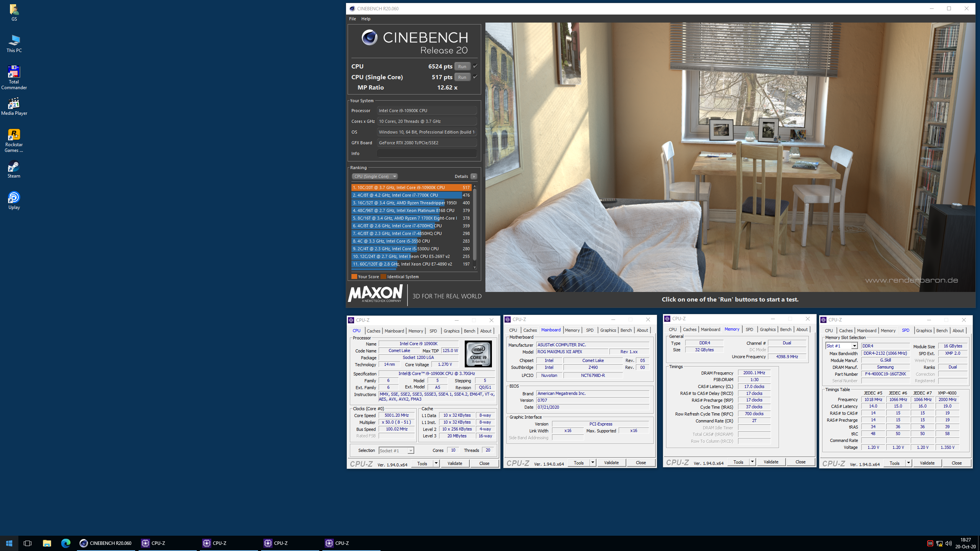
Task: Click the ranking scrollbar up arrow
Action: tap(475, 186)
